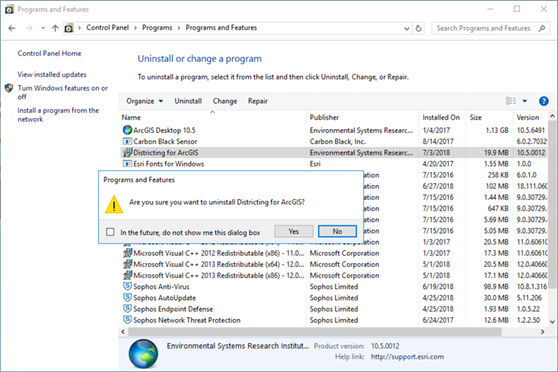Click the Districting for ArcGIS icon
Image resolution: width=558 pixels, height=372 pixels.
[x=127, y=152]
